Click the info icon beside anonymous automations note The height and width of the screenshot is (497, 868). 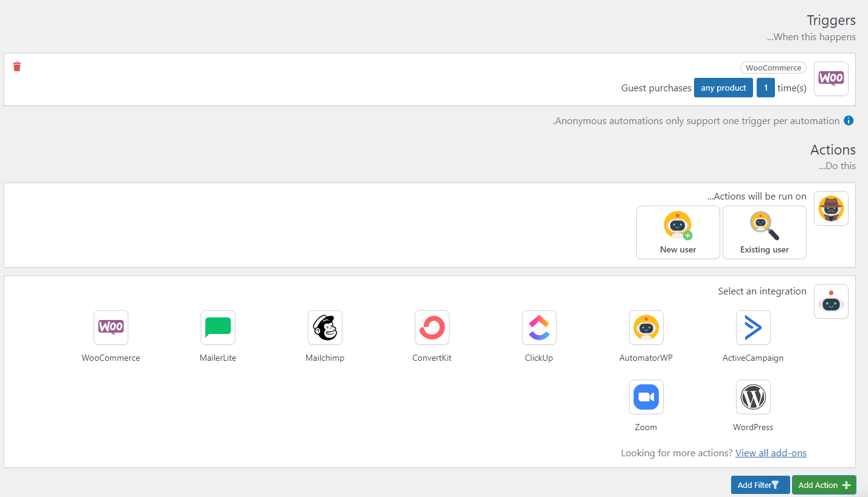(849, 120)
